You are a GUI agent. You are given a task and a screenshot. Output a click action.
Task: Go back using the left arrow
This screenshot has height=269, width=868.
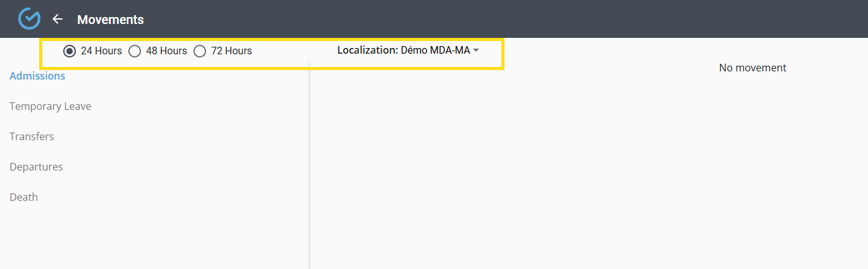tap(58, 19)
